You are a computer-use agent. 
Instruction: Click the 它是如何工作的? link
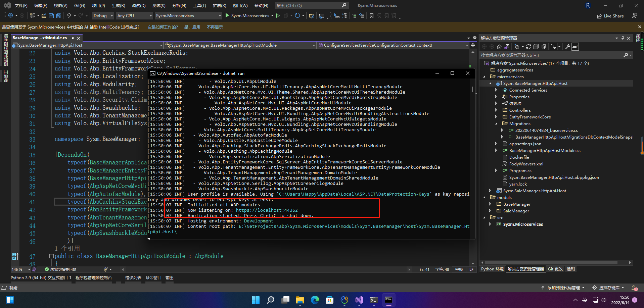coord(163,27)
